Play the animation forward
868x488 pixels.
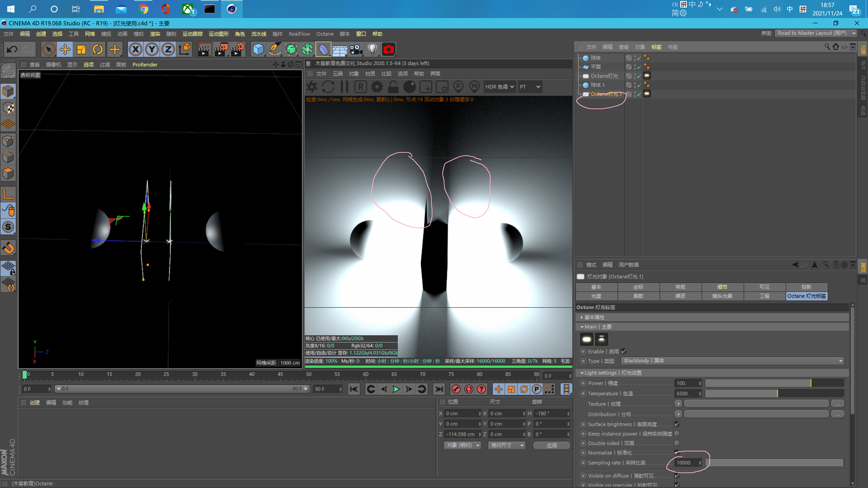[x=396, y=389]
